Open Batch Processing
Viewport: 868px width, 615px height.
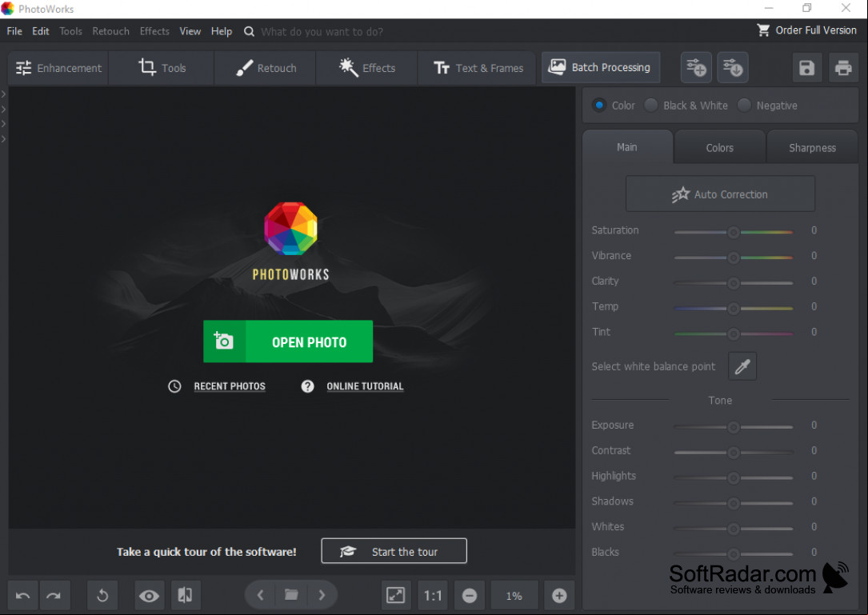(x=600, y=67)
